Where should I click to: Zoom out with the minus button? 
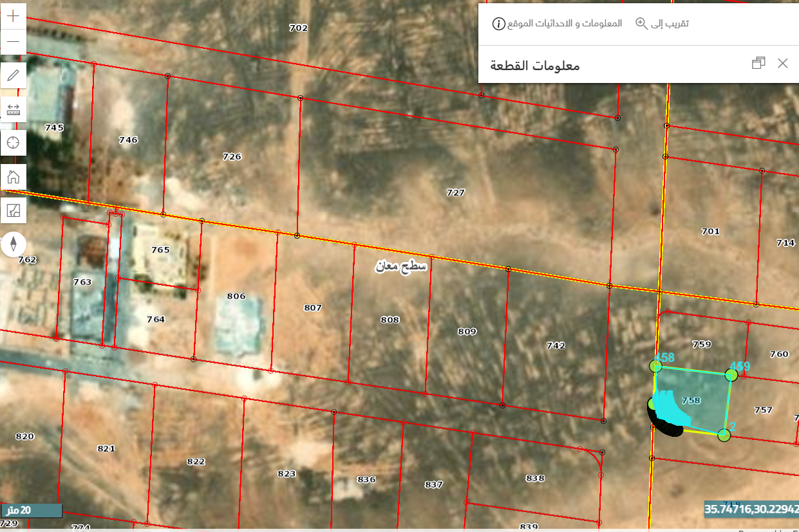[x=13, y=42]
